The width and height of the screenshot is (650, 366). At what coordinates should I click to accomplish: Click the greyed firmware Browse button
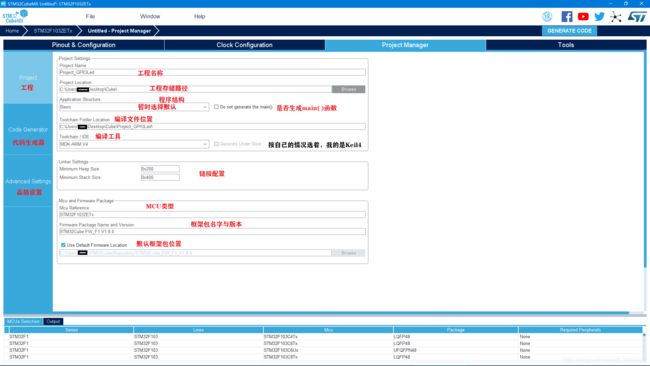348,253
